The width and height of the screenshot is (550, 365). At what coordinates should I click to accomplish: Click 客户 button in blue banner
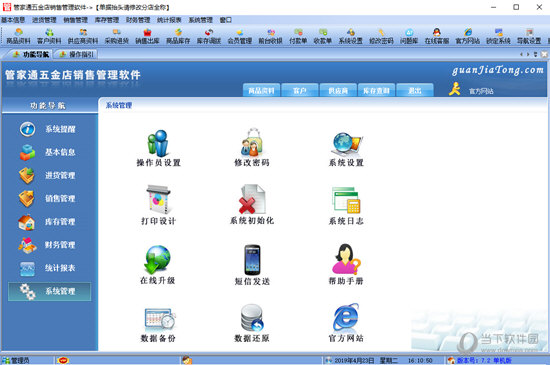tap(300, 90)
